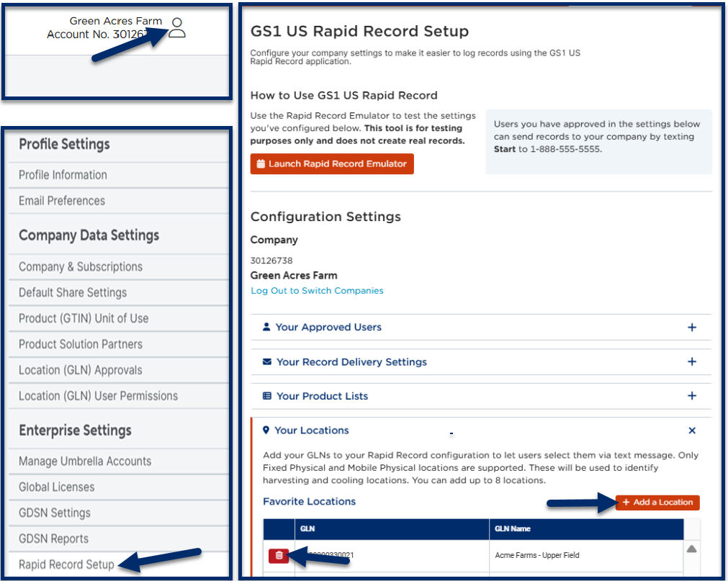The image size is (728, 581).
Task: Click the GLN Name column header
Action: pos(586,529)
